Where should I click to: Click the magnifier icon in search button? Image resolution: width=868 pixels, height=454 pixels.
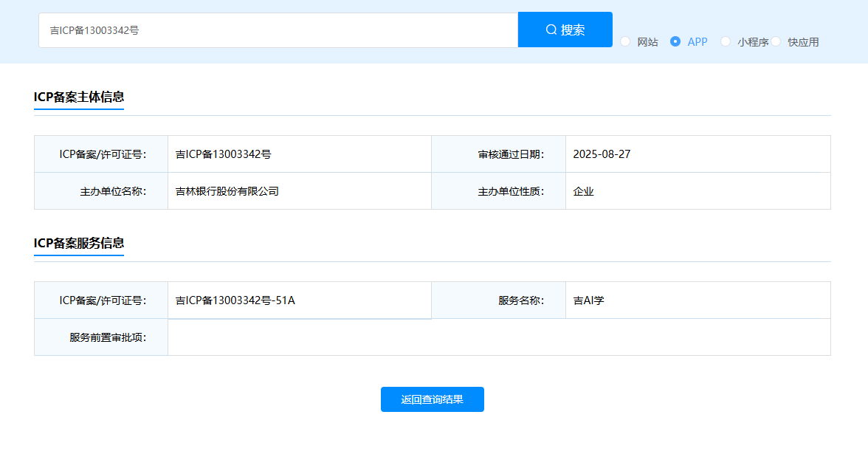[551, 30]
